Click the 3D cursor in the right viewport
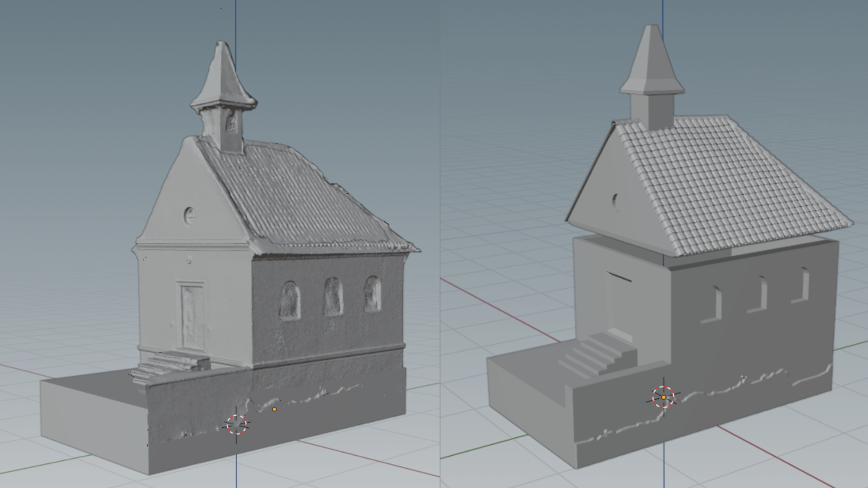This screenshot has width=868, height=488. (x=663, y=397)
